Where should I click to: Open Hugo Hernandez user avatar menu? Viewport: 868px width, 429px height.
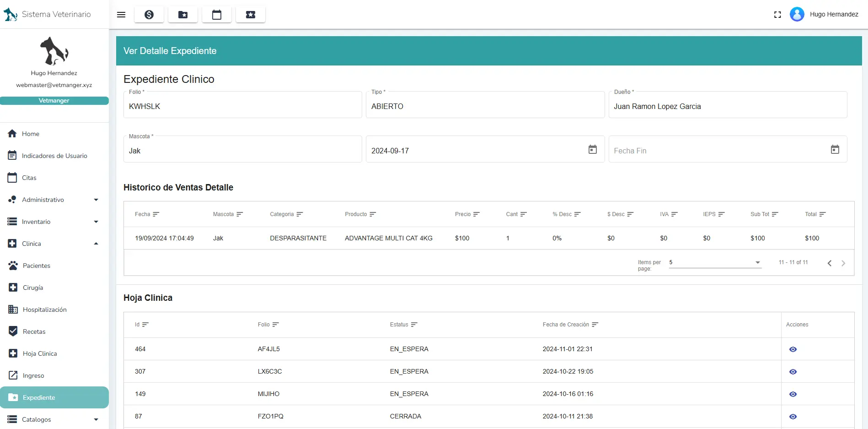pyautogui.click(x=797, y=14)
